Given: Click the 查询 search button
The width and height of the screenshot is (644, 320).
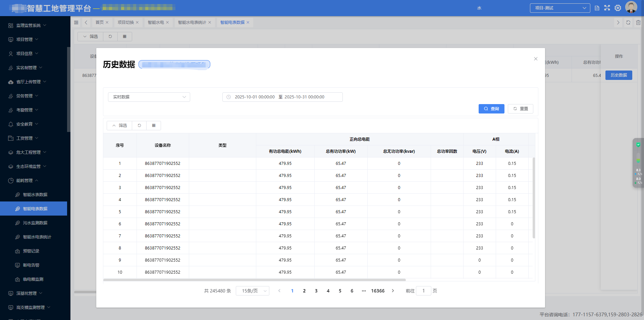Looking at the screenshot, I should click(x=491, y=109).
